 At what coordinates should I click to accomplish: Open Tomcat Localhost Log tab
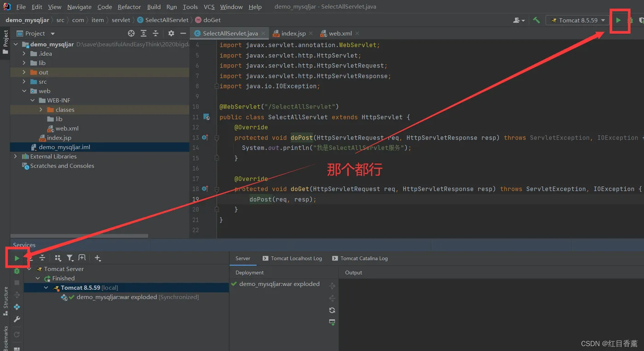tap(292, 259)
